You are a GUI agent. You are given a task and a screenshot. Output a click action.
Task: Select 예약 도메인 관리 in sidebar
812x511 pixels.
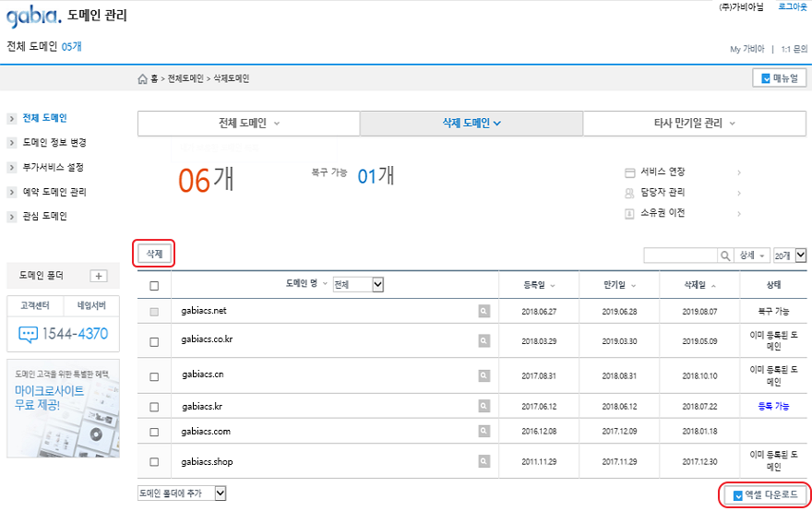(54, 192)
